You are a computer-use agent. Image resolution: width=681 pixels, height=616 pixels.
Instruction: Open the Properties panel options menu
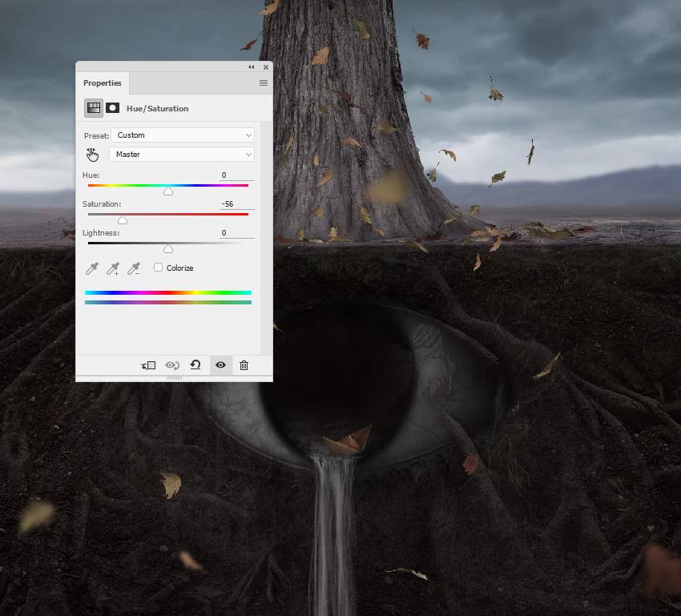pyautogui.click(x=264, y=83)
